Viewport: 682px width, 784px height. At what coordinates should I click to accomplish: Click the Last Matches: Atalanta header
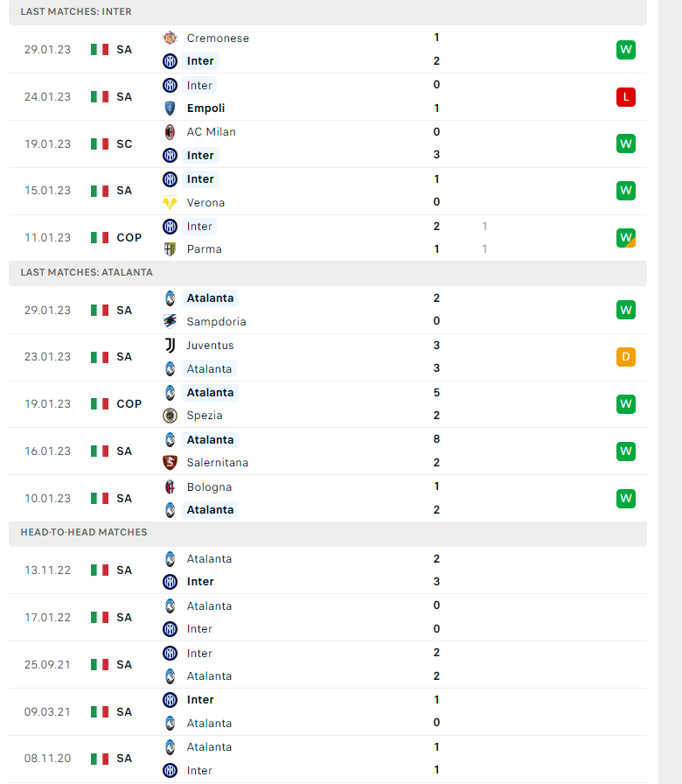click(x=87, y=272)
